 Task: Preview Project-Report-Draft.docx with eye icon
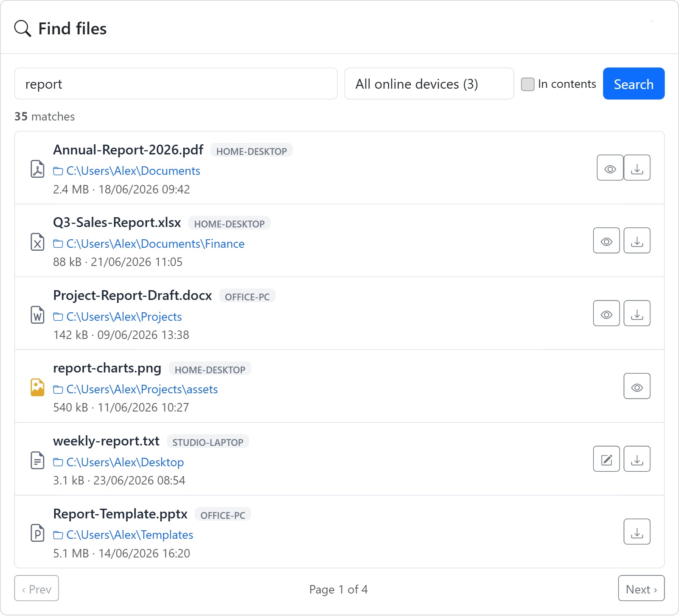pyautogui.click(x=606, y=313)
